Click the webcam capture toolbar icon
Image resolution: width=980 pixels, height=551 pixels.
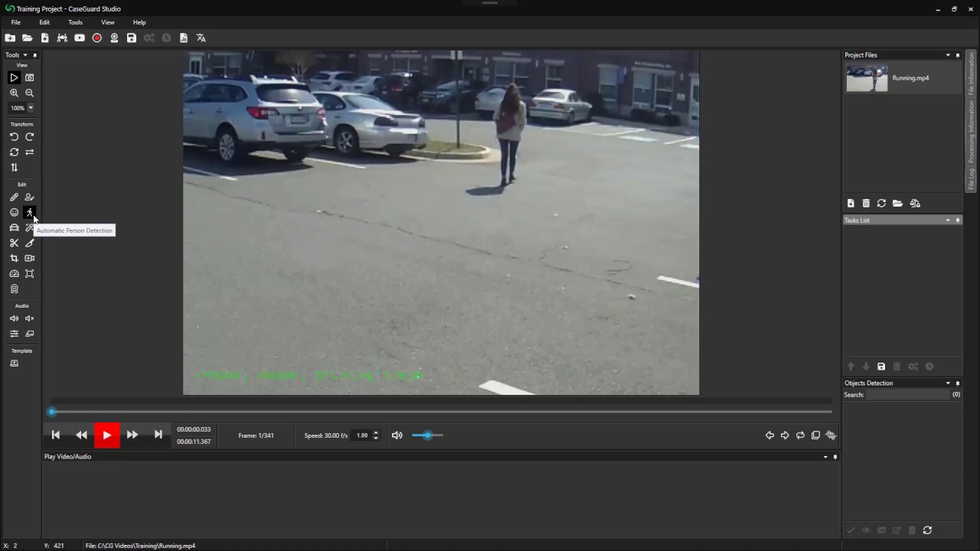point(114,37)
